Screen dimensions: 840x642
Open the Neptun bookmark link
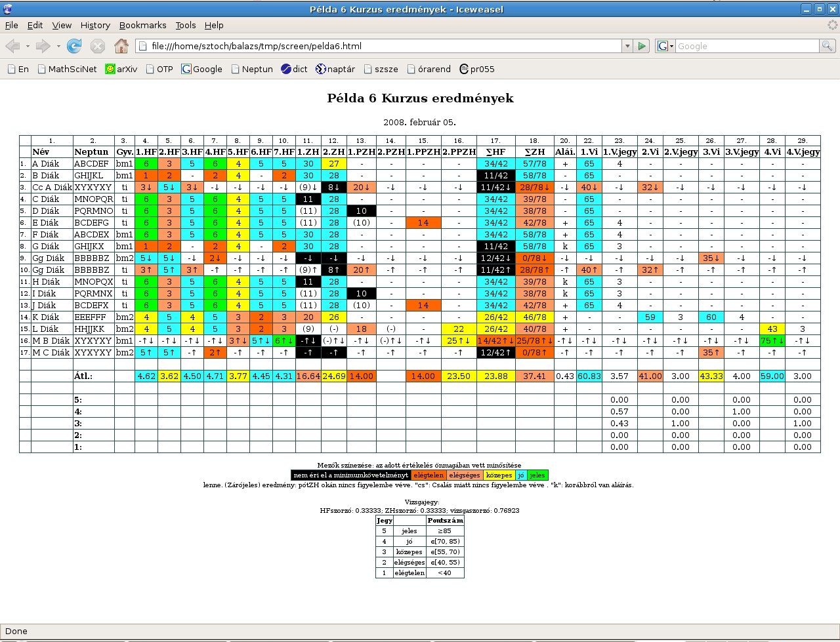point(251,69)
